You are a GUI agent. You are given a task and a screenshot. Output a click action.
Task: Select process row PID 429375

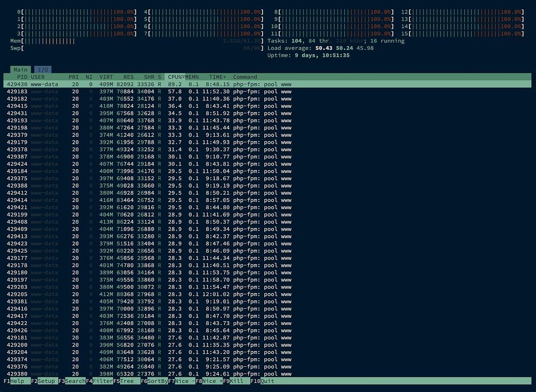tap(267, 179)
